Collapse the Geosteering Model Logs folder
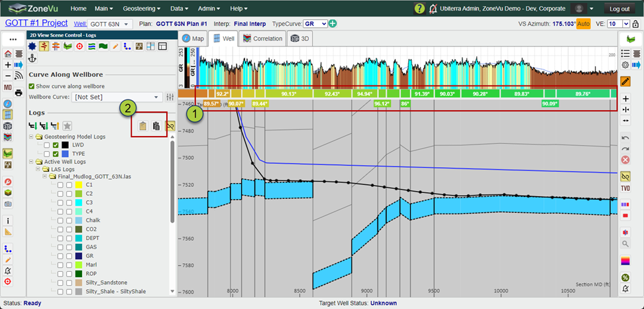644x309 pixels. coord(32,137)
